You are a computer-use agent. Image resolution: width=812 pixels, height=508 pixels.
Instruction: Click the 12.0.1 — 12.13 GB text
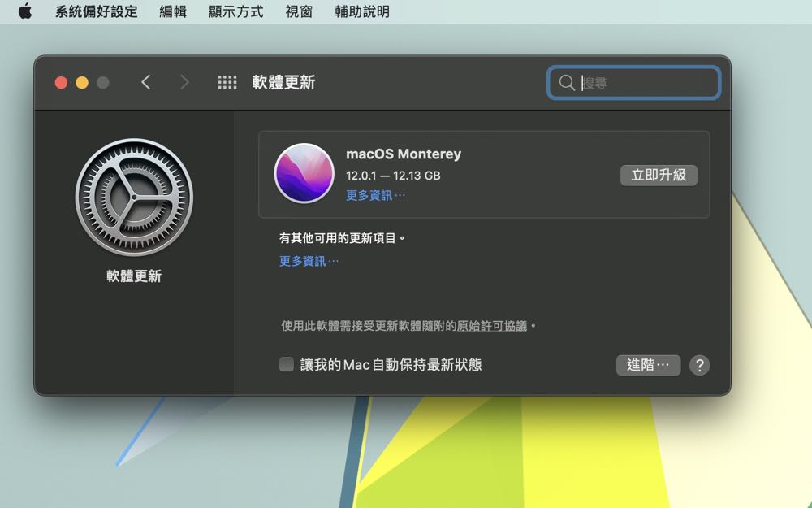point(393,176)
